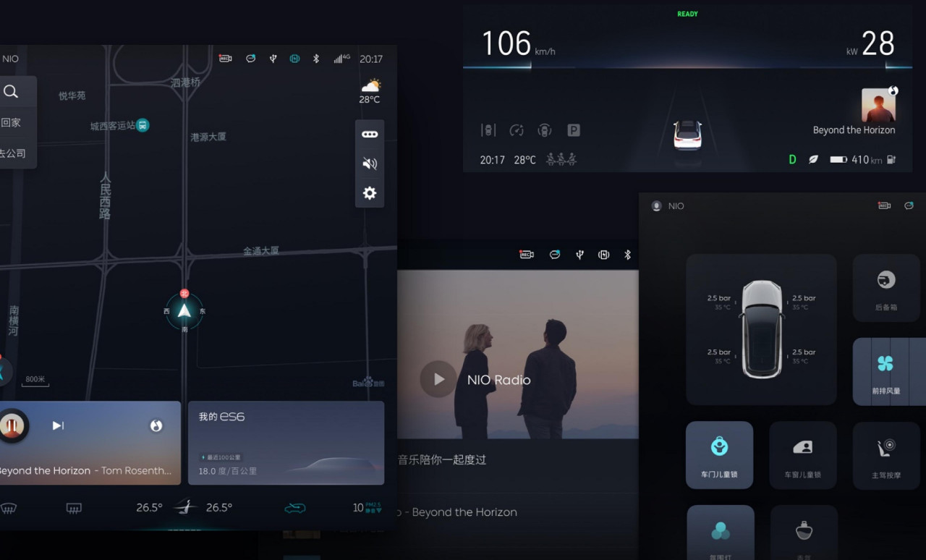Open map settings with the gear icon
This screenshot has height=560, width=926.
(x=370, y=193)
